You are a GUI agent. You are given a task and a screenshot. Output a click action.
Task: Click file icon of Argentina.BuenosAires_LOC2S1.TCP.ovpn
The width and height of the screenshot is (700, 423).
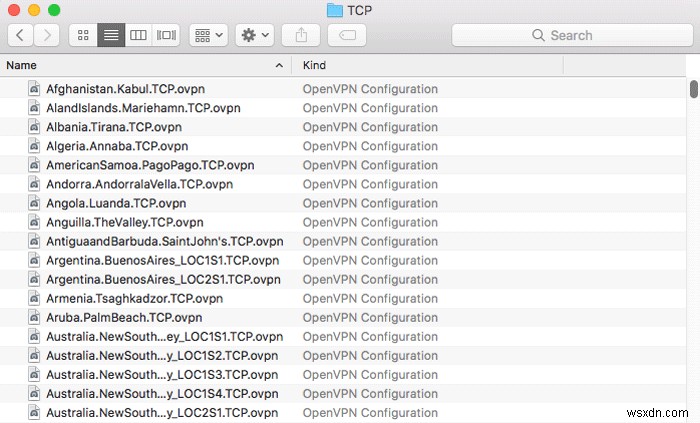point(34,279)
